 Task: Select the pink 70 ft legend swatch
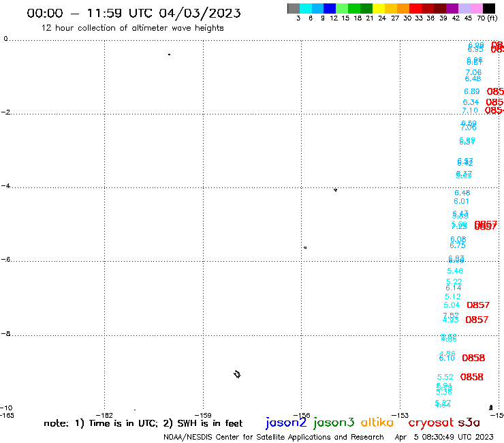pyautogui.click(x=476, y=8)
